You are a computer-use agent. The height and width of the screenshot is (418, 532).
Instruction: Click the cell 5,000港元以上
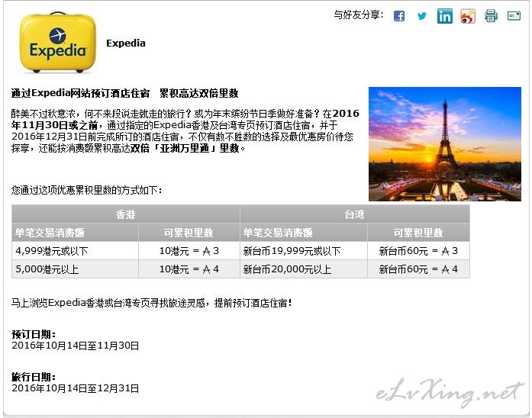tap(75, 269)
